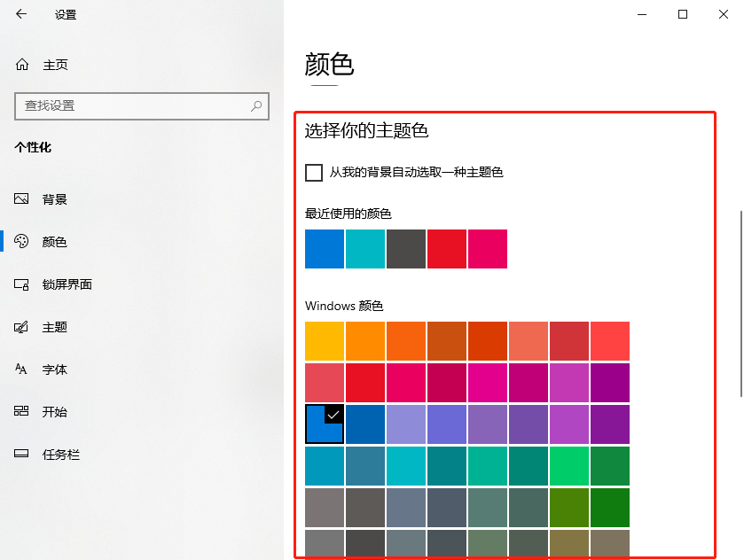This screenshot has height=560, width=744.
Task: Enable 从我的背景自动选取一种主题色 checkbox
Action: 313,173
